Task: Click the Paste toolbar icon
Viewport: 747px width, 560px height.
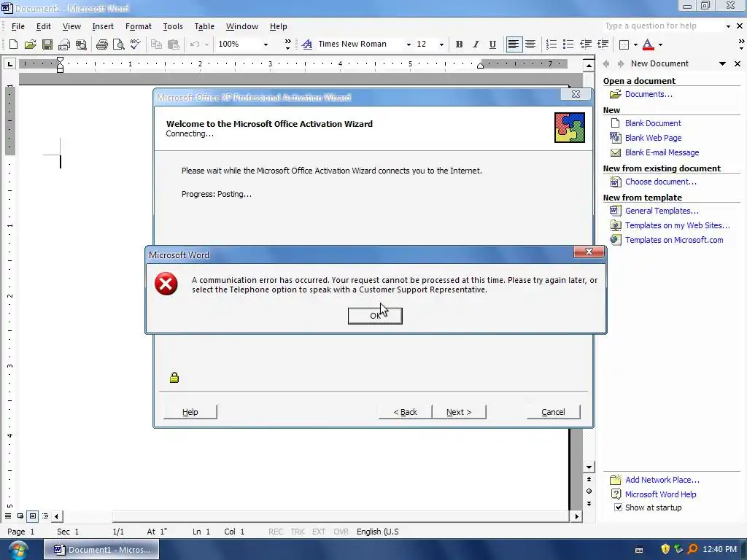Action: point(174,44)
